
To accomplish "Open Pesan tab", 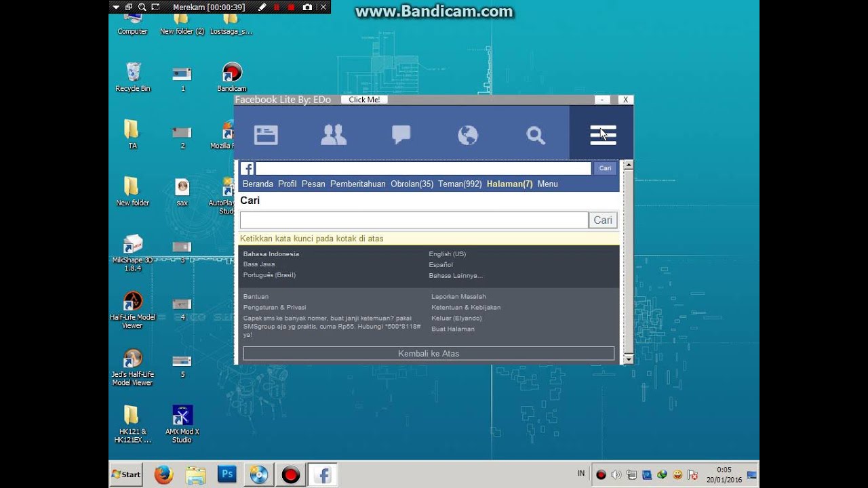I will pos(313,184).
